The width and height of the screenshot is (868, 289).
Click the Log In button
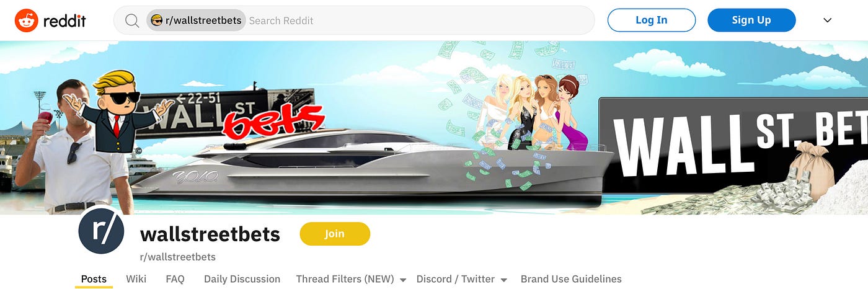click(652, 20)
